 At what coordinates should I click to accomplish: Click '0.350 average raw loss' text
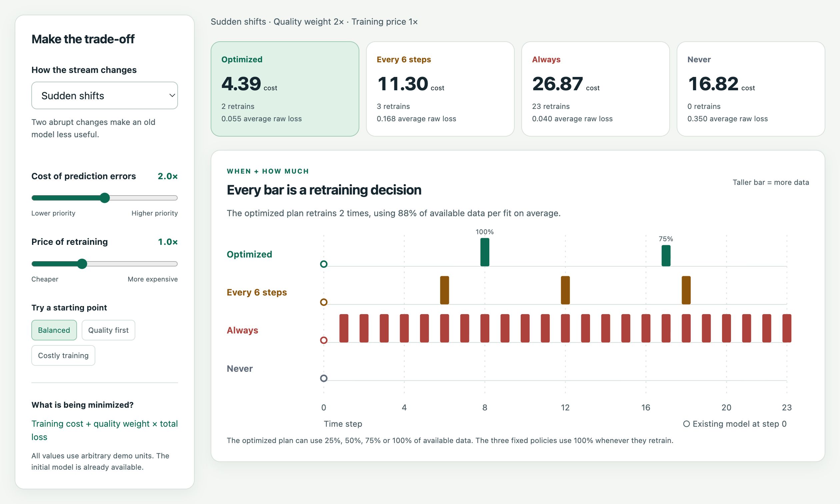click(728, 119)
